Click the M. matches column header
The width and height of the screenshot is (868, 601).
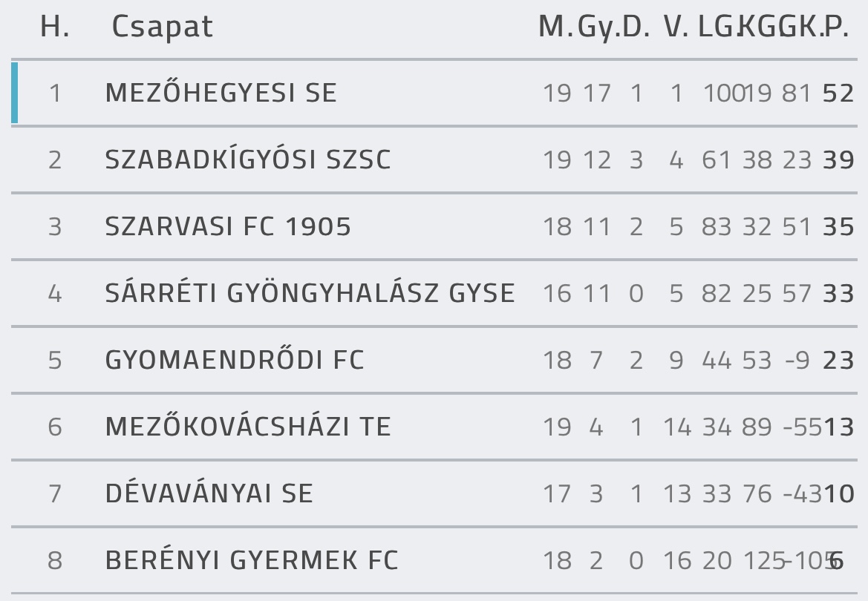(556, 26)
